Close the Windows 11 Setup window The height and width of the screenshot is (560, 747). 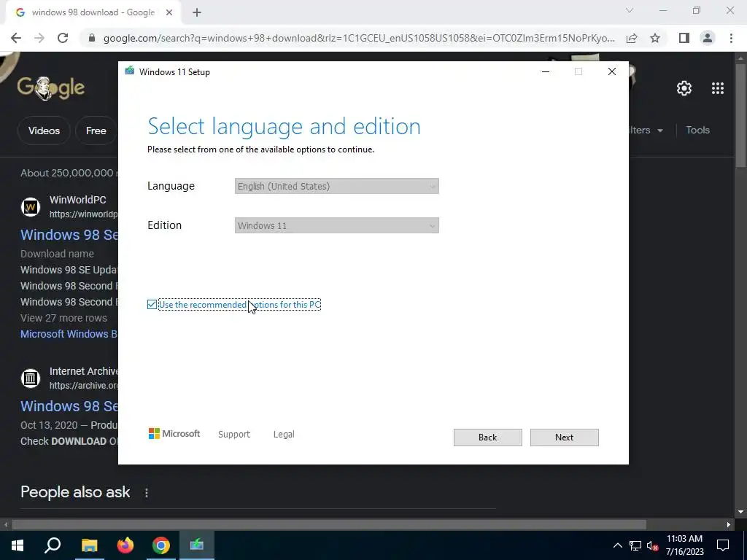(612, 72)
